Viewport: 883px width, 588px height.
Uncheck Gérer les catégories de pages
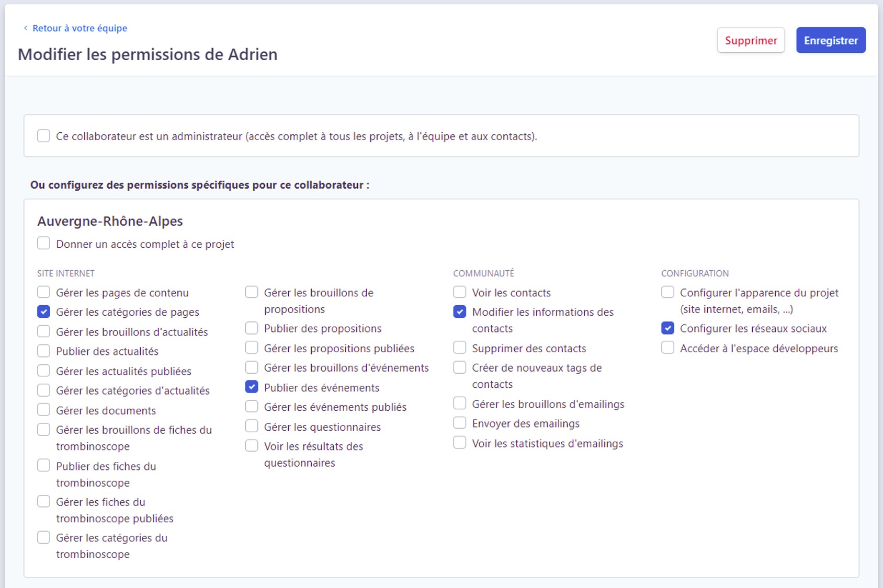coord(44,312)
